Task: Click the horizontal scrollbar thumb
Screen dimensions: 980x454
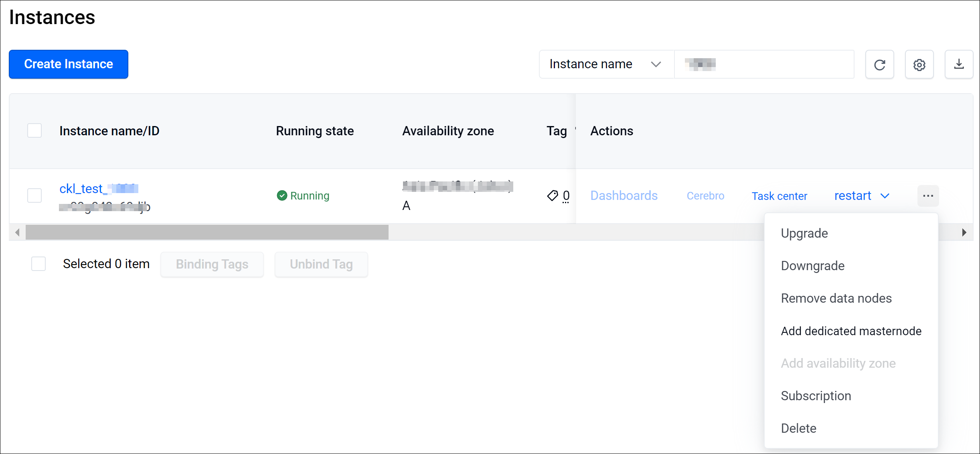Action: (207, 232)
